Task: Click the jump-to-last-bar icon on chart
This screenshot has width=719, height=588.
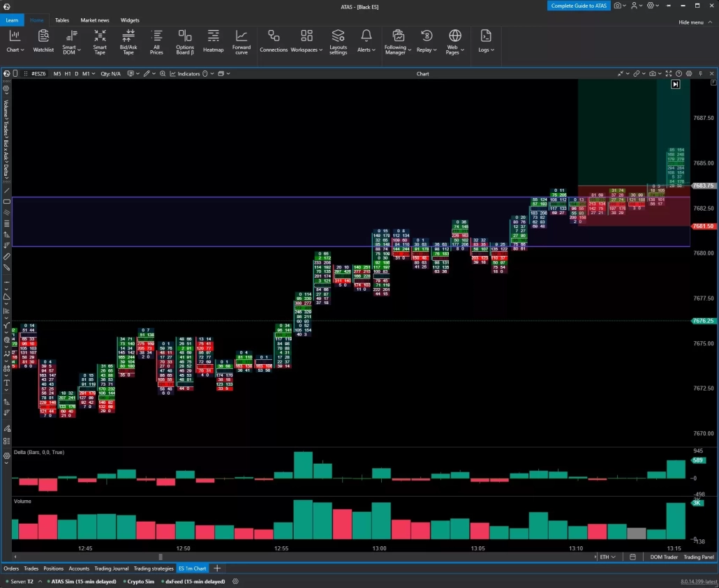Action: pyautogui.click(x=676, y=84)
